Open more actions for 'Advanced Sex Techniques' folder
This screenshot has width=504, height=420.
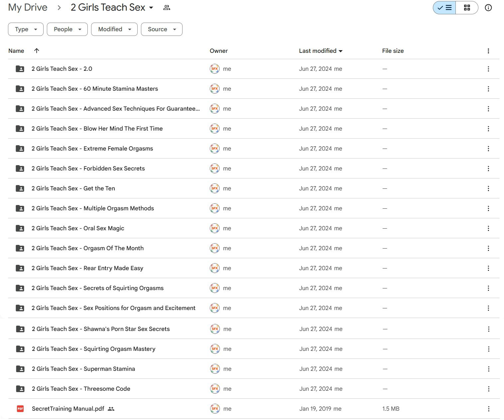point(488,109)
